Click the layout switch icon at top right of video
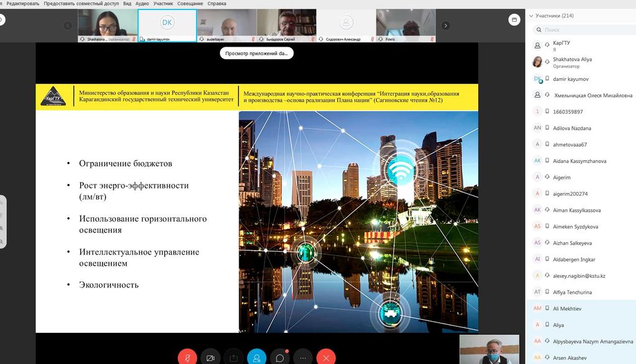Image resolution: width=636 pixels, height=364 pixels. (514, 19)
